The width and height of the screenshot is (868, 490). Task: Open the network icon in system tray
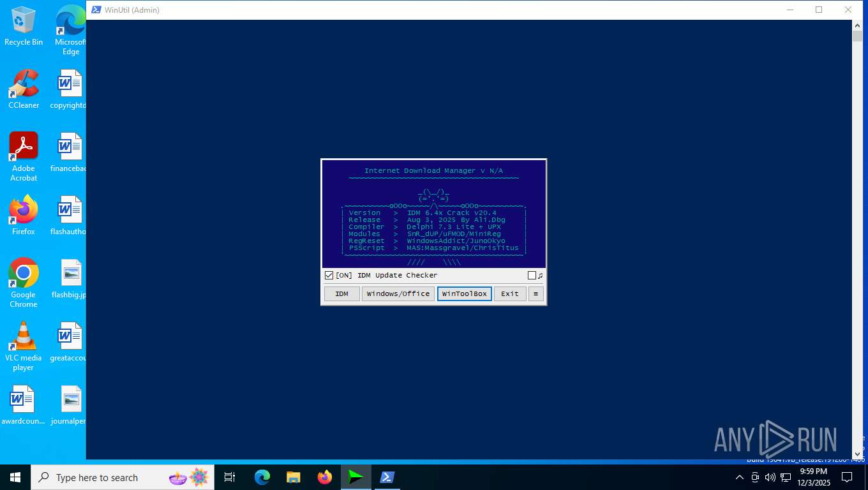tap(786, 477)
